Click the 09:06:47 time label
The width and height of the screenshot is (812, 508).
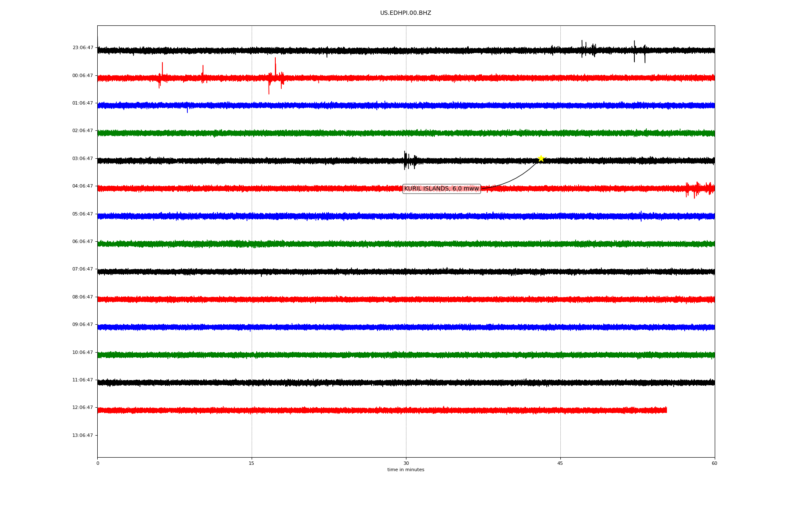83,325
